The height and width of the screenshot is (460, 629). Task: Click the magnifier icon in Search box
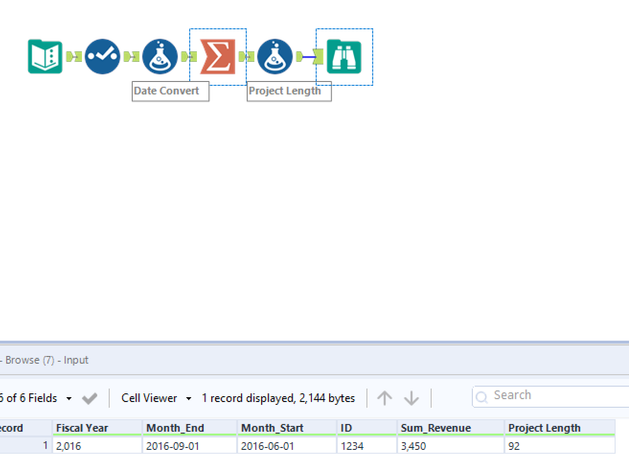[481, 397]
